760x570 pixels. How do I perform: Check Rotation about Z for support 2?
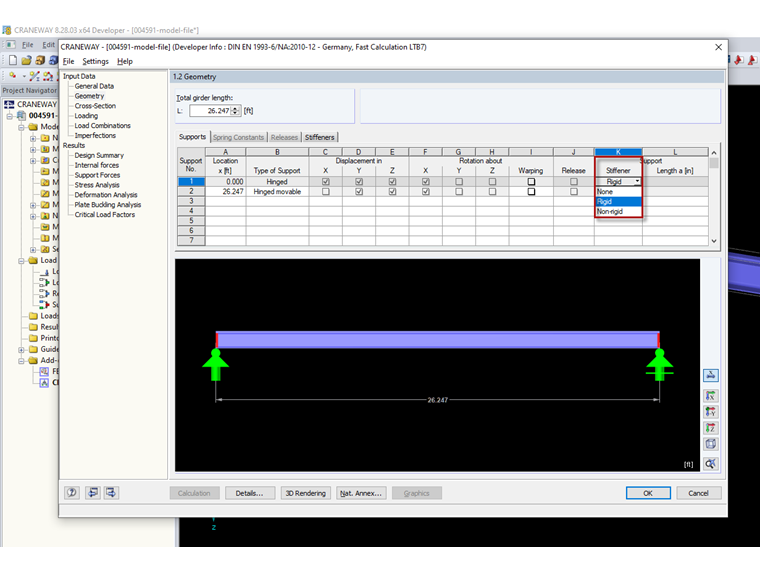pos(492,192)
